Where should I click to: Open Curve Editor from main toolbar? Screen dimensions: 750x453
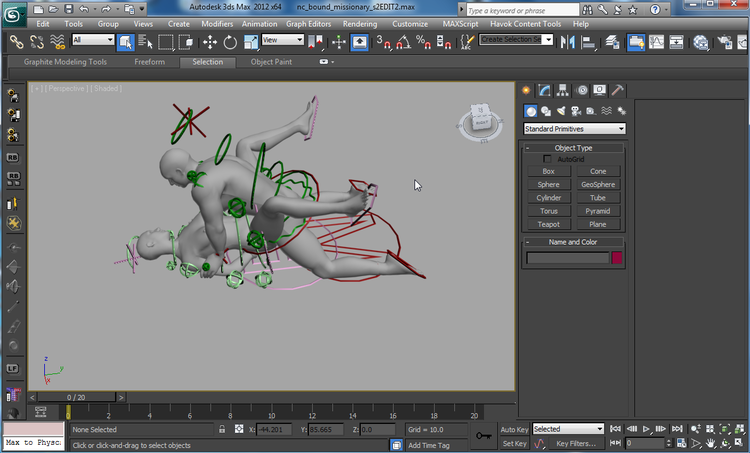click(x=656, y=42)
